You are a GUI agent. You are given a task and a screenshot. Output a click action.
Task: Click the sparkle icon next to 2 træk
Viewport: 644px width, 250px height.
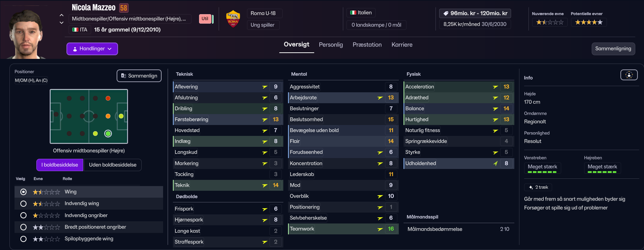coord(531,187)
